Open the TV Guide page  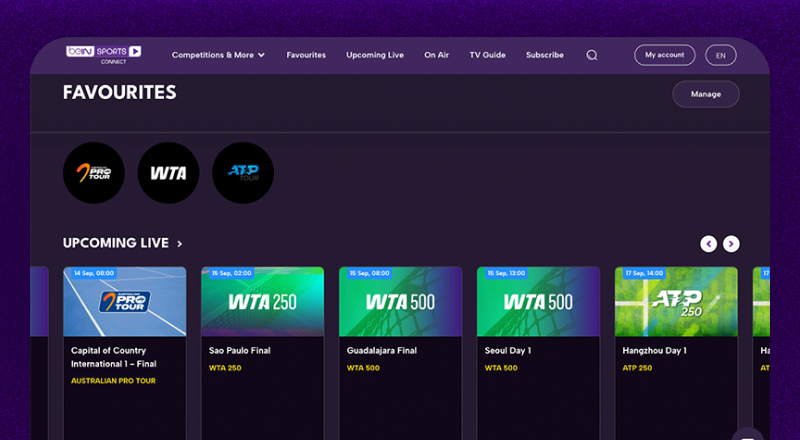[x=488, y=55]
